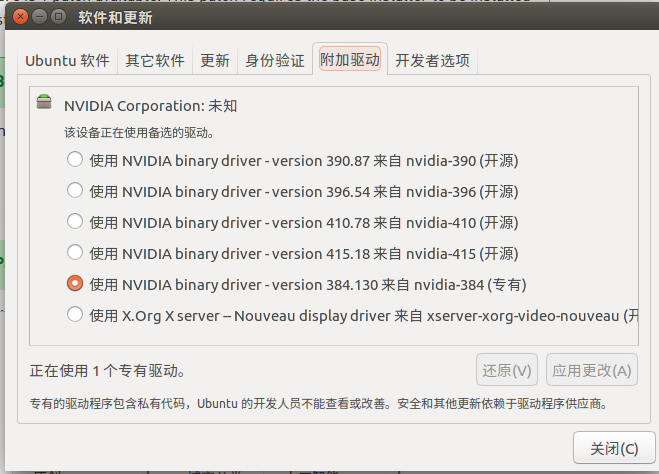Open the 其它软件 tab
Screen dimensions: 659x474
(155, 61)
